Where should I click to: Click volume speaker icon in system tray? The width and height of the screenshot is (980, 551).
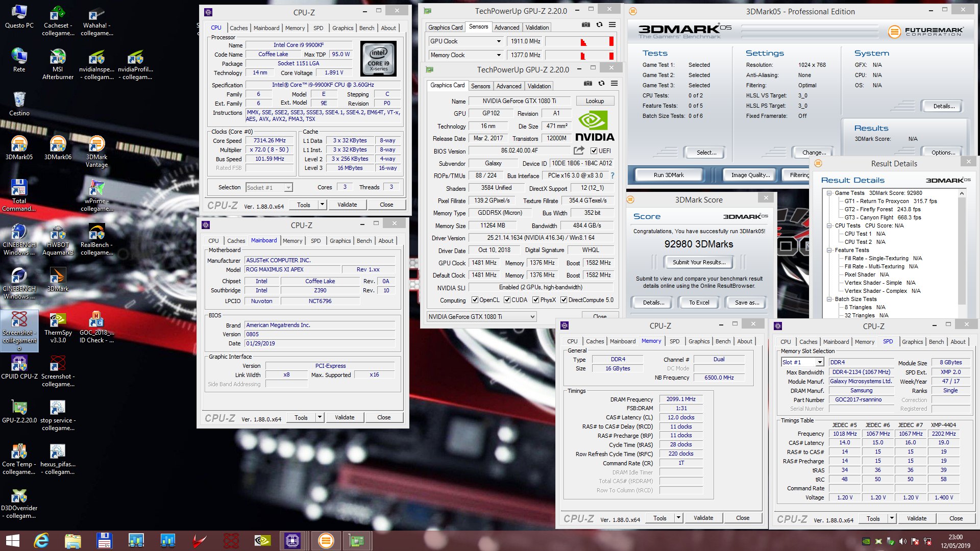[x=902, y=541]
